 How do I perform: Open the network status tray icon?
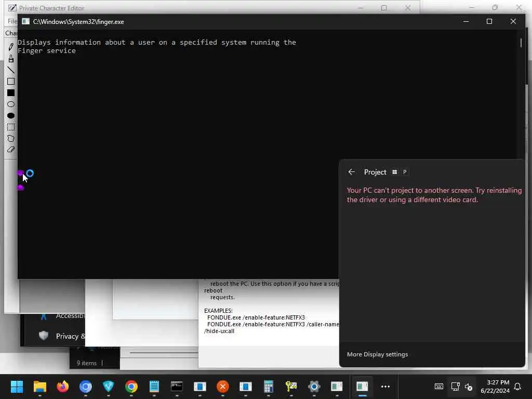point(455,387)
